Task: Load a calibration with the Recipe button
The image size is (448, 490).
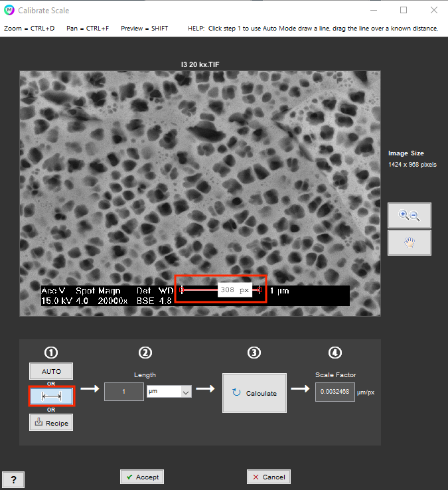Action: pyautogui.click(x=51, y=422)
